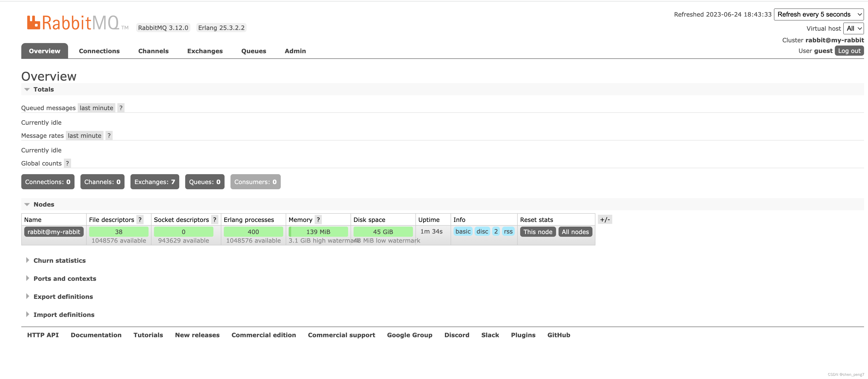Open the New releases link
This screenshot has height=379, width=868.
[197, 335]
